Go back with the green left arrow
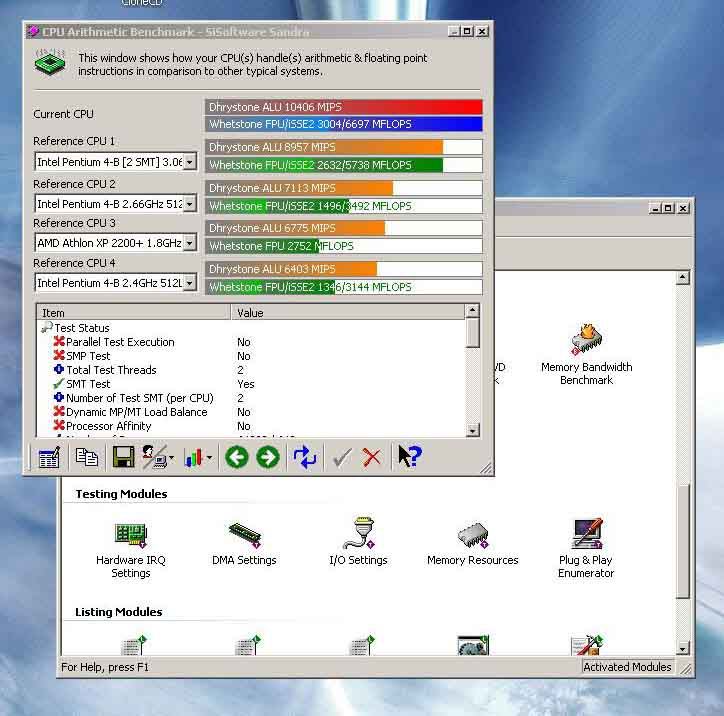 (x=237, y=457)
